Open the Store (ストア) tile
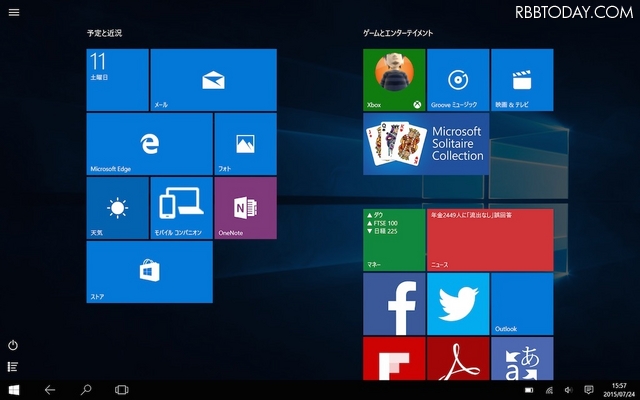640x400 pixels. coord(149,272)
